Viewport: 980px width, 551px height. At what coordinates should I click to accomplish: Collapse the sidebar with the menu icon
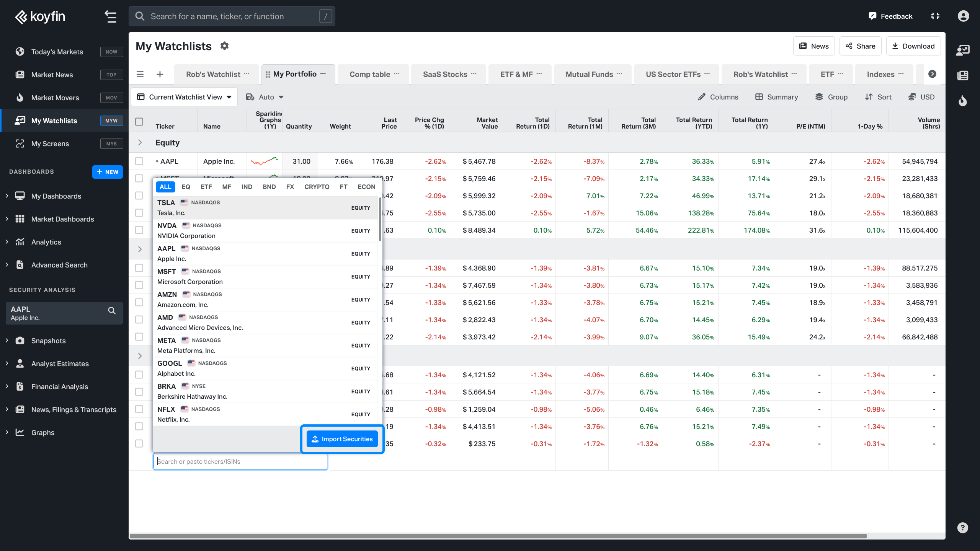coord(111,16)
